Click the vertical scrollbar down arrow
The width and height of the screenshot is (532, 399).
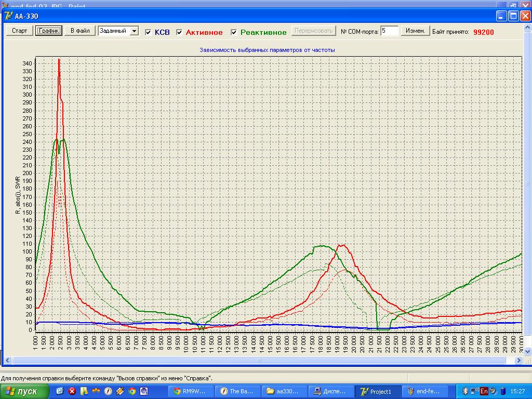click(x=528, y=352)
